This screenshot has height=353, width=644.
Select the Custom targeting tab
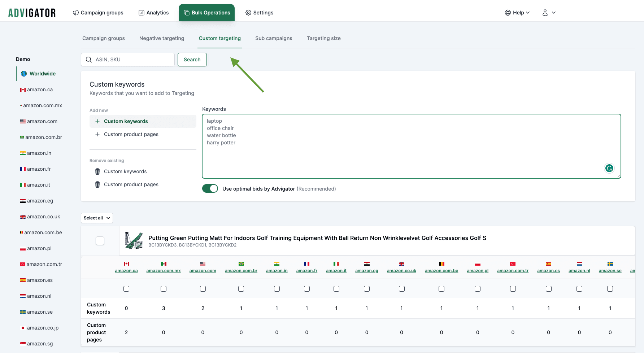pyautogui.click(x=220, y=38)
